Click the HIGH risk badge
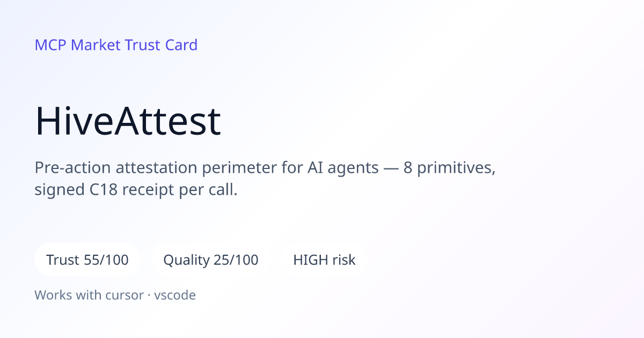This screenshot has height=338, width=644. coord(324,260)
